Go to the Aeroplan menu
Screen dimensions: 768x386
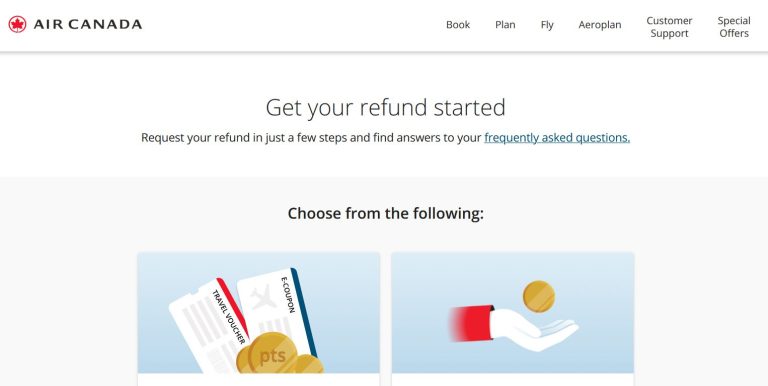coord(600,25)
